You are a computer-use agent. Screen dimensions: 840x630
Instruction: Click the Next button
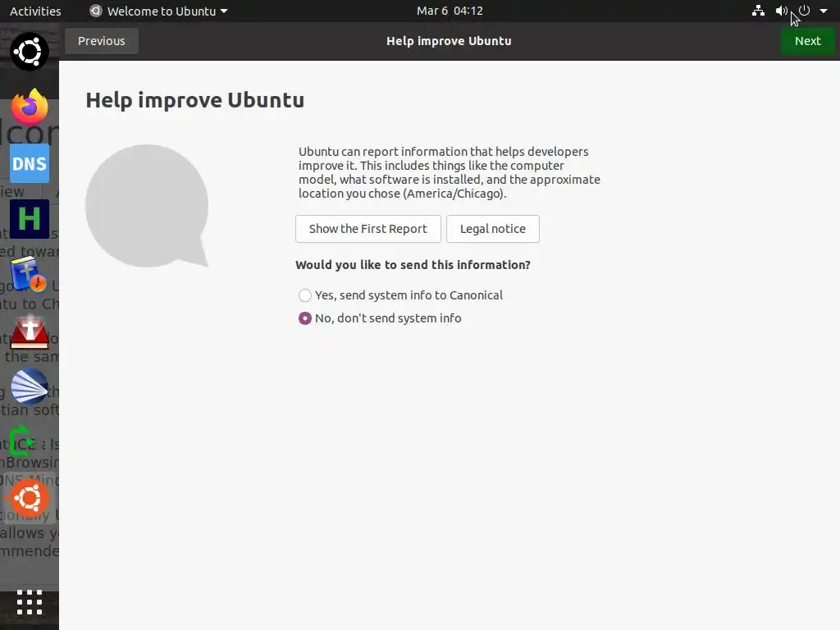pos(807,41)
